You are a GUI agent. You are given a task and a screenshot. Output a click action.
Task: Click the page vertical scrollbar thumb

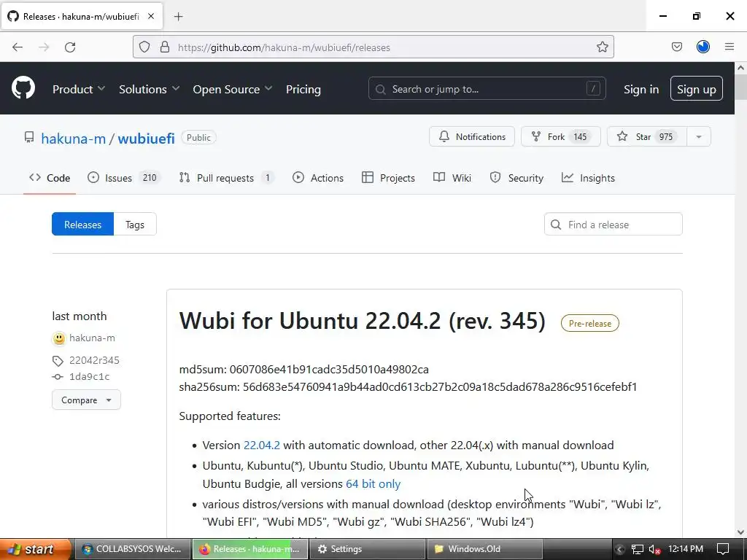(x=740, y=87)
